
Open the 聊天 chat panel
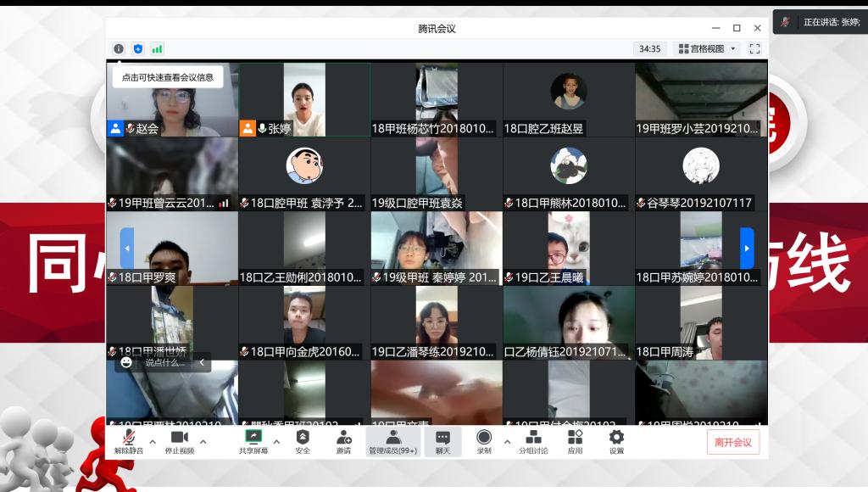click(442, 441)
